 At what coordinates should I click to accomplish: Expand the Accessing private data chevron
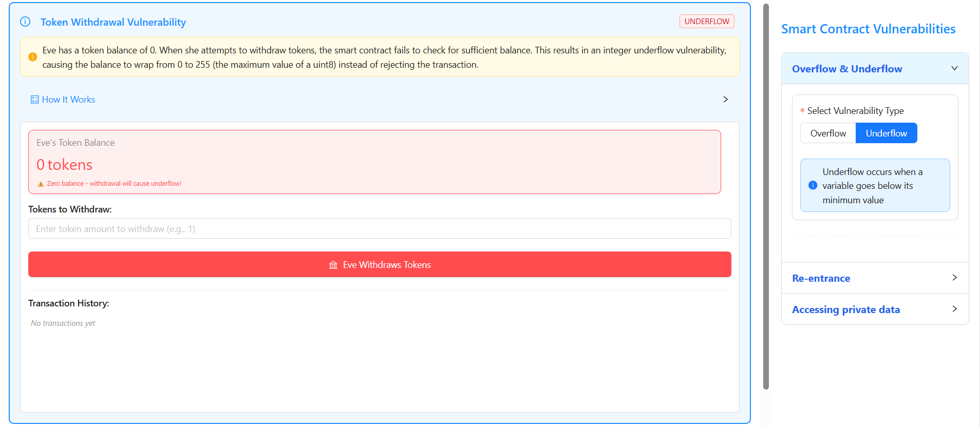[954, 309]
